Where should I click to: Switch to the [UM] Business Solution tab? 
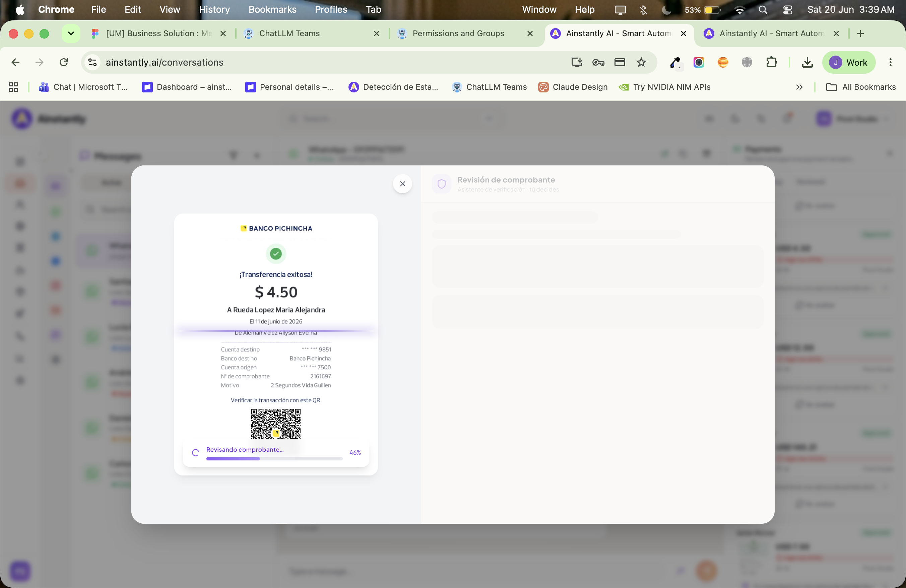click(x=158, y=33)
